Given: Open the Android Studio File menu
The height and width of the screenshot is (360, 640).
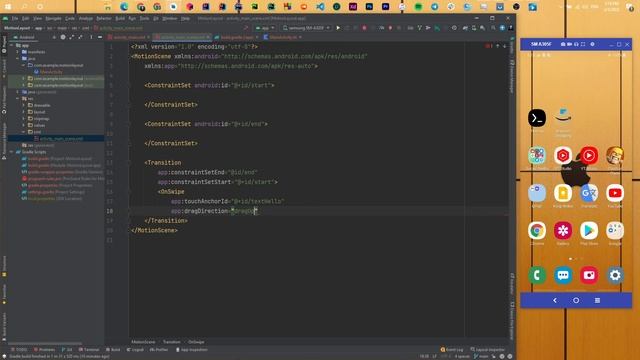Looking at the screenshot, I should pos(15,18).
